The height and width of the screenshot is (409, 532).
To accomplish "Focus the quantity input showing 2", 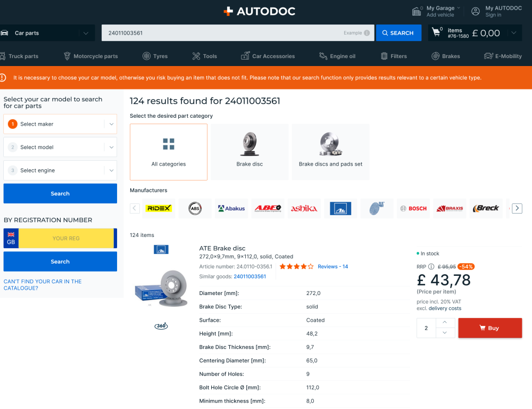I will click(426, 328).
